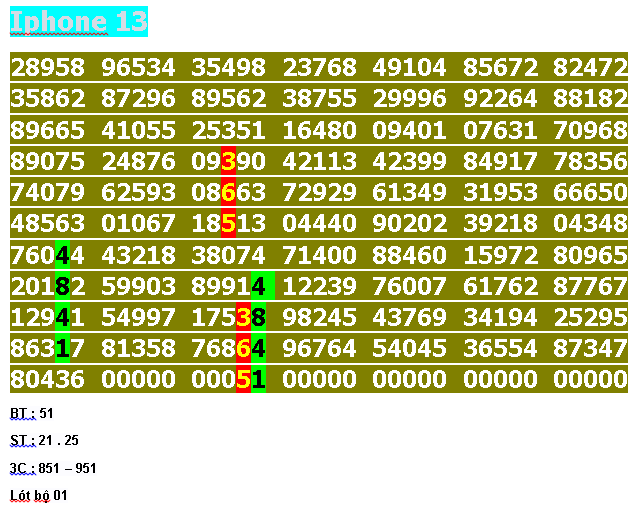Click the red-highlighted 3 in 09390
Image resolution: width=642 pixels, height=516 pixels.
click(x=228, y=161)
